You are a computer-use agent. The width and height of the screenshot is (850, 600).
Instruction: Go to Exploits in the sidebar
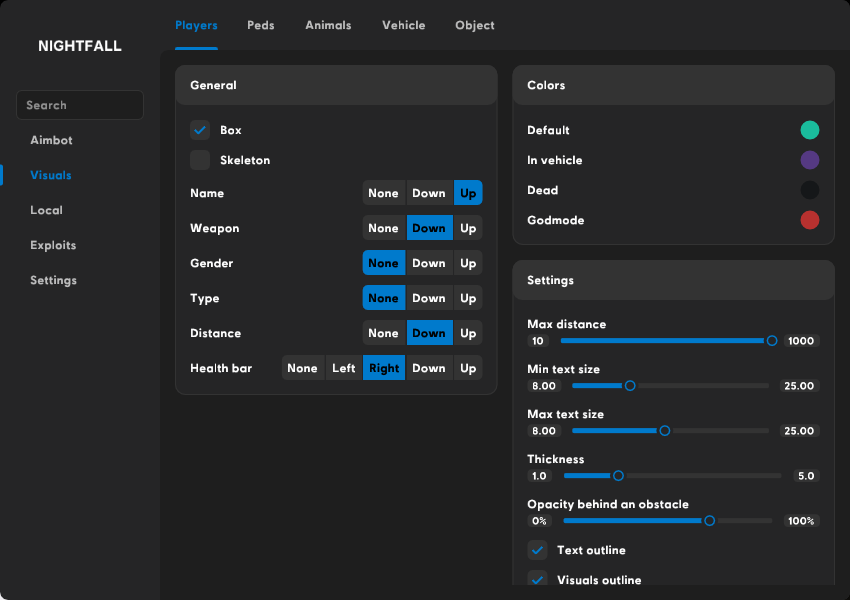(53, 245)
